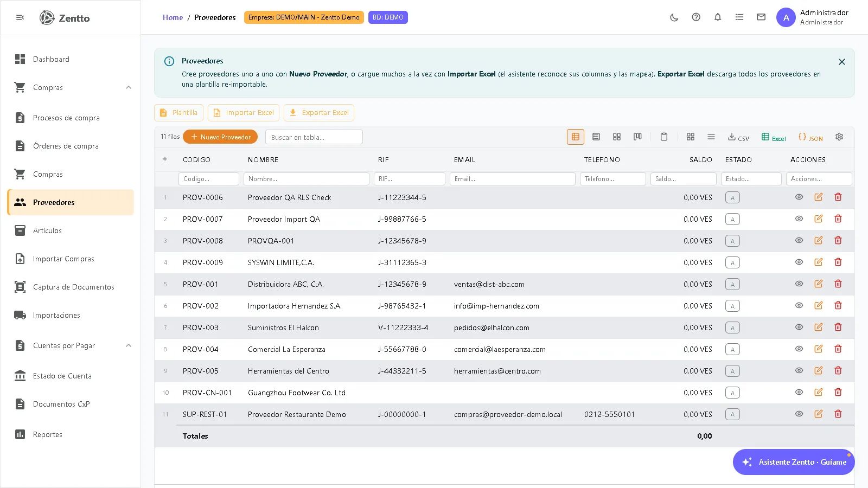View PROV-0006 with eye icon
The image size is (868, 488).
[x=799, y=197]
